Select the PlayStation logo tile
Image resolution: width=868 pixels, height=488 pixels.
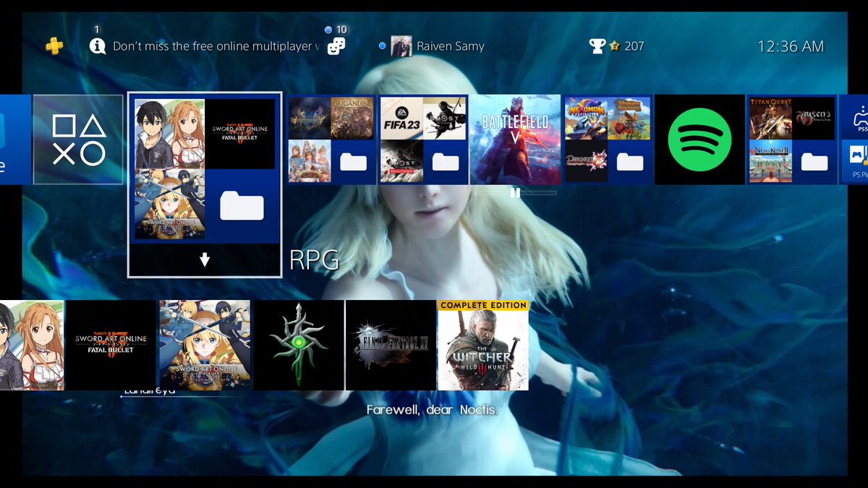point(77,139)
